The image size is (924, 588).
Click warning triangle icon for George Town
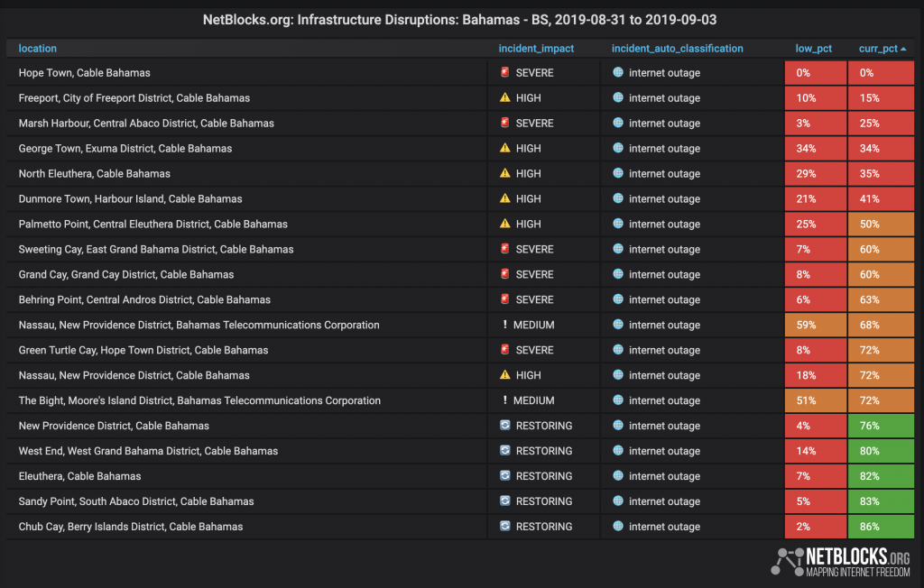pyautogui.click(x=505, y=148)
